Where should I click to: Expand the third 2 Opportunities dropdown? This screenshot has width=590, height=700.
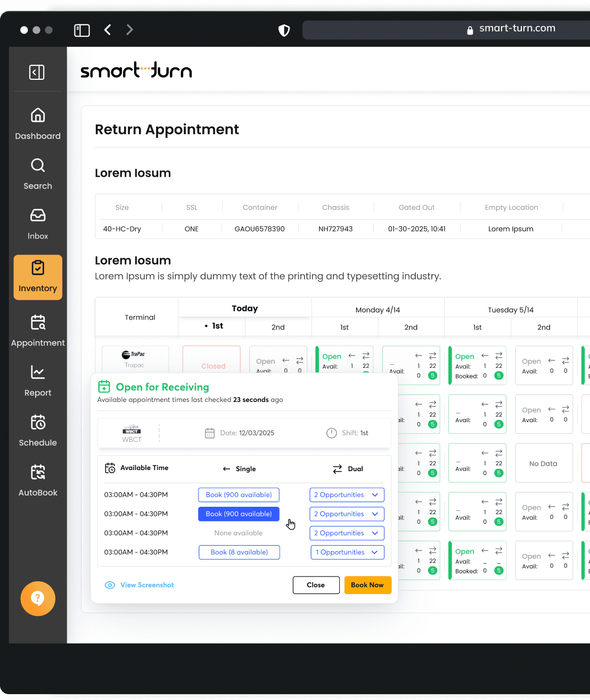(x=347, y=533)
